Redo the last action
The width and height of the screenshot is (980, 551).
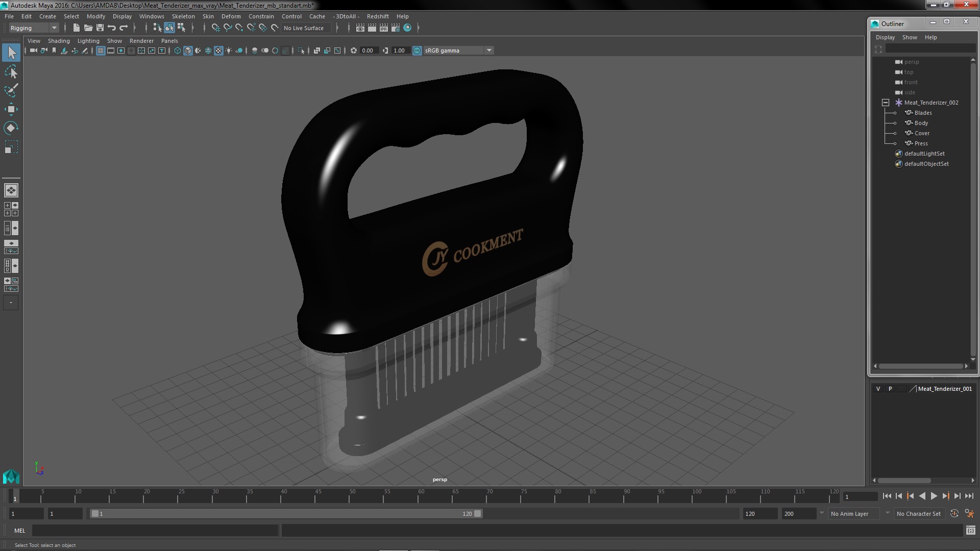[124, 28]
